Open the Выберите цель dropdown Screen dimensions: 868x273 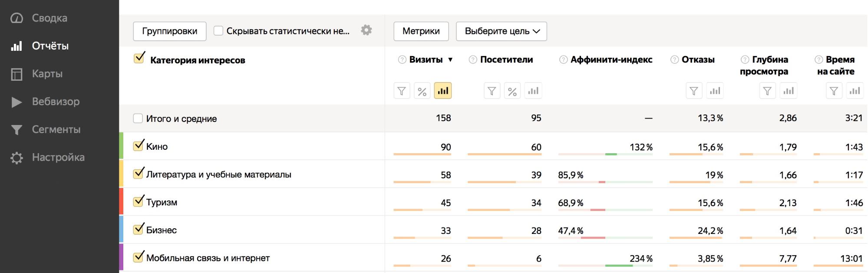[501, 31]
